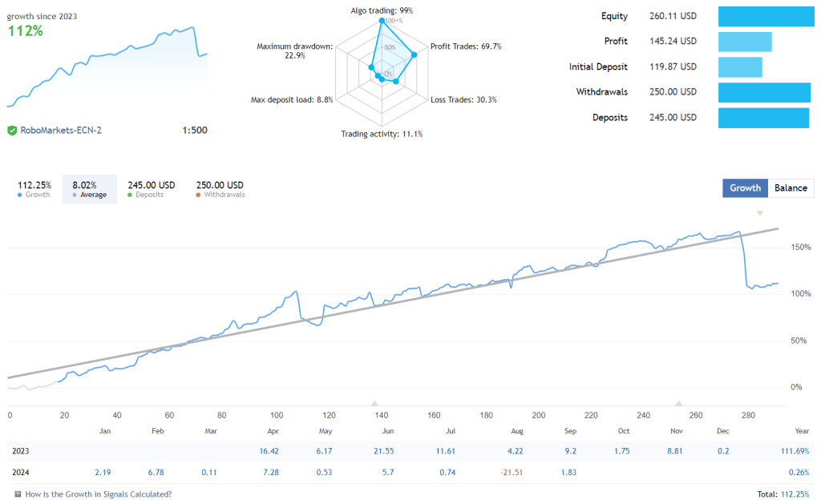Switch to the Balance tab
This screenshot has height=504, width=821.
791,187
